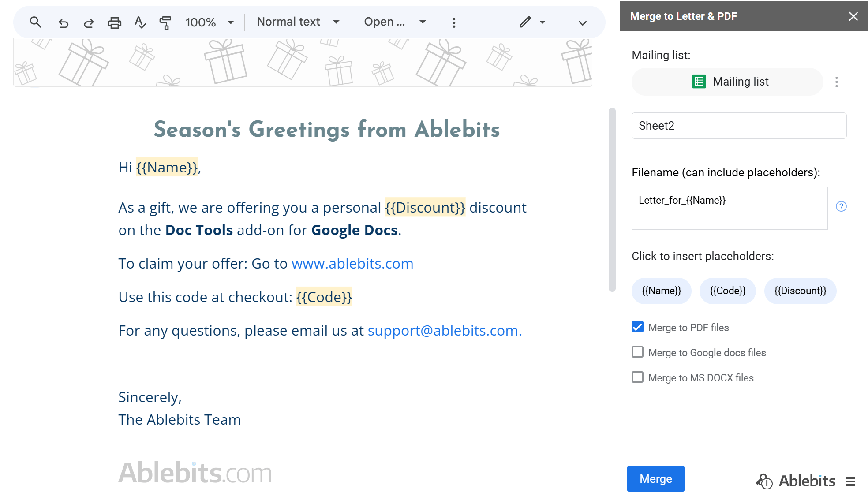Open mailing list options three-dot menu
The image size is (868, 500).
coord(836,82)
